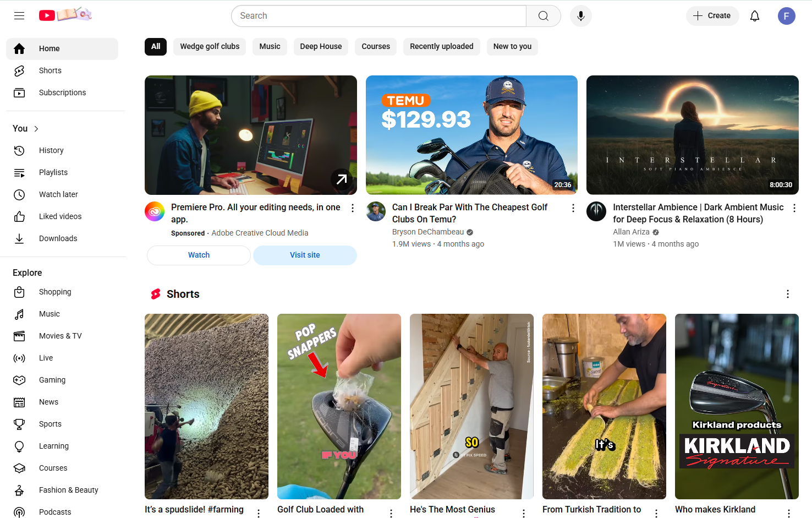The height and width of the screenshot is (518, 812).
Task: Click the Create button
Action: [712, 16]
